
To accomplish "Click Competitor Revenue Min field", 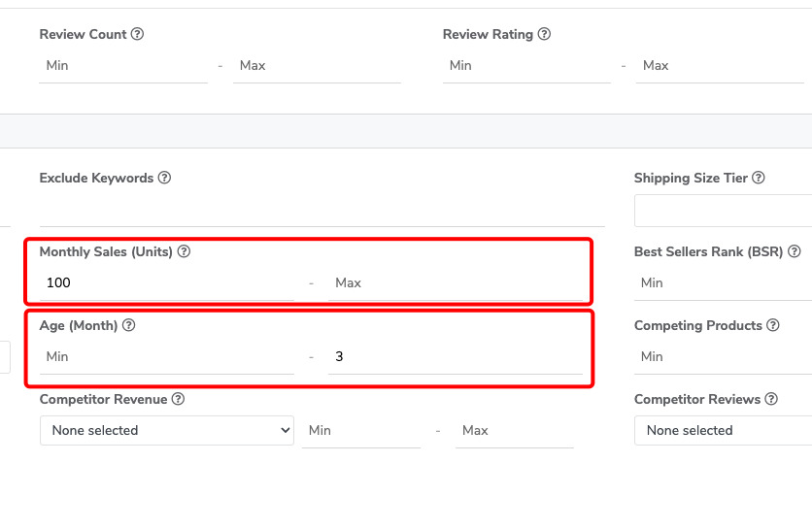I will pyautogui.click(x=361, y=431).
